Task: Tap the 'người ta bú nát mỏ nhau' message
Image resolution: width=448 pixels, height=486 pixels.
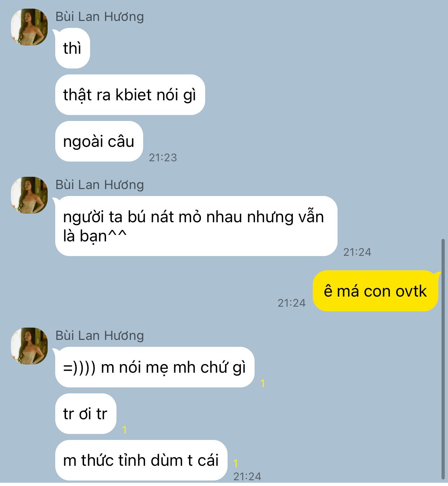Action: point(196,226)
